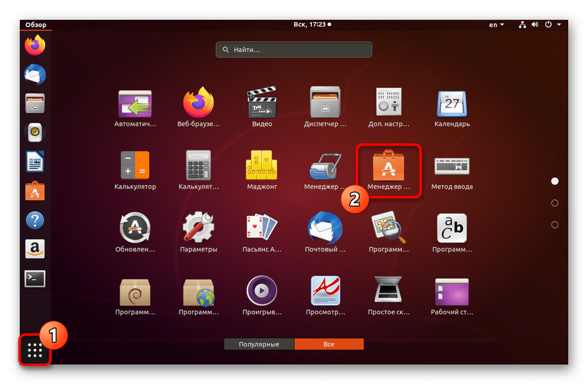Launch Пасьянс A… card game

262,233
